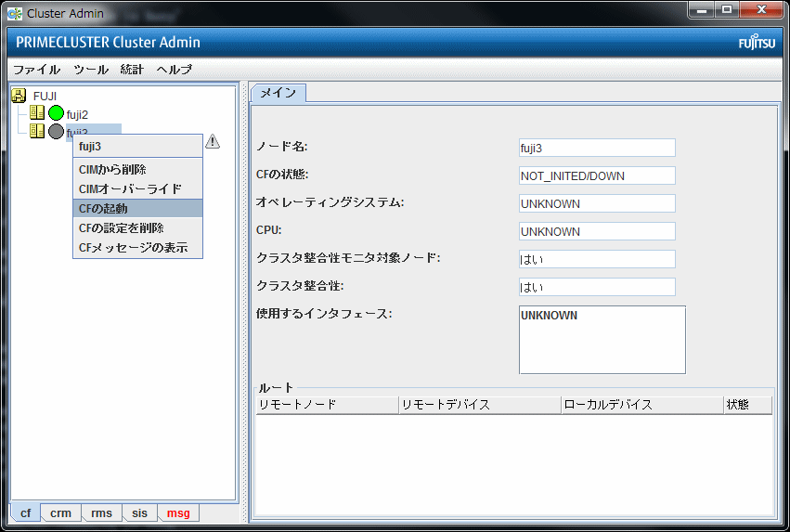Screen dimensions: 790x532
Task: Click the warning triangle icon
Action: click(x=213, y=141)
